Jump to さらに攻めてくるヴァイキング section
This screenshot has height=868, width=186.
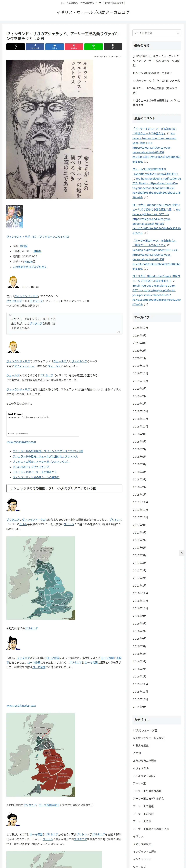(x=31, y=467)
